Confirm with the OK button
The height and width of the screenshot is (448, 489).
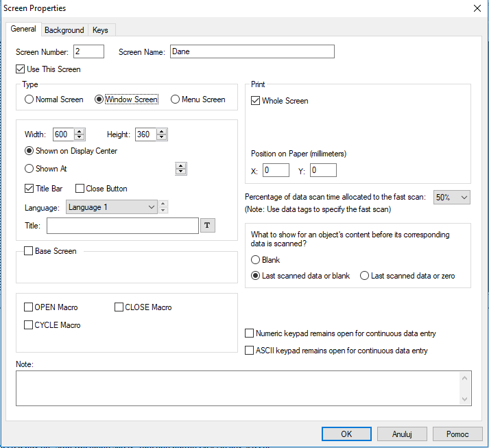[x=346, y=434]
